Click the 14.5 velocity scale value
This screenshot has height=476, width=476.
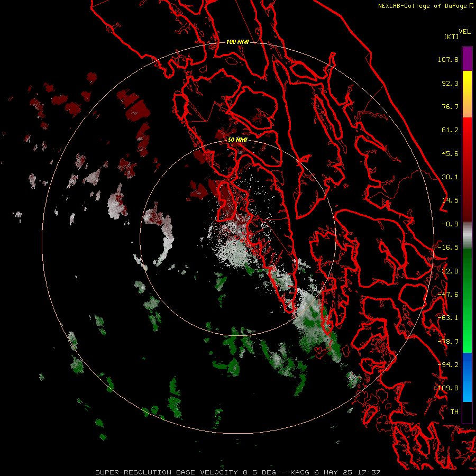(x=450, y=200)
